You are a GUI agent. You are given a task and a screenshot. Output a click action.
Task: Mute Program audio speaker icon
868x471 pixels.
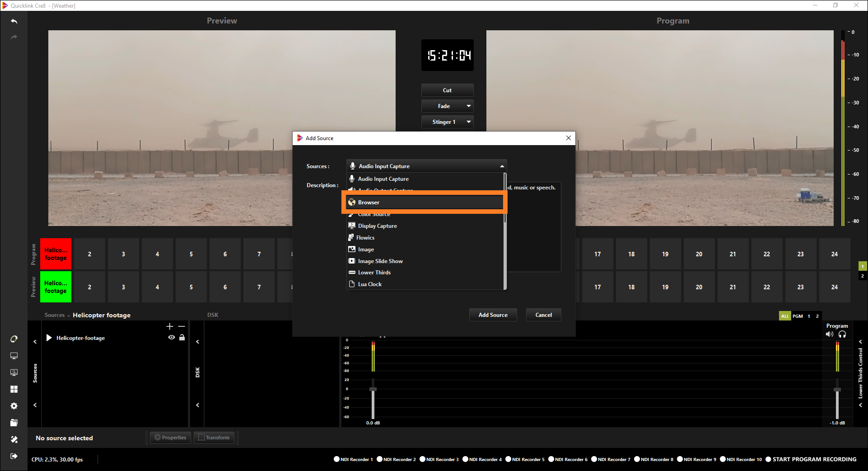(x=829, y=334)
